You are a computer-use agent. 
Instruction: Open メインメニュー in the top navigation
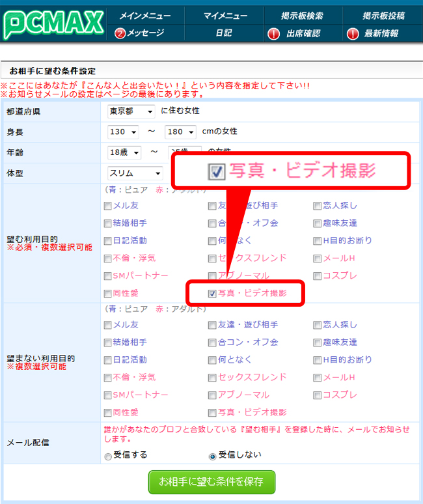coord(145,16)
